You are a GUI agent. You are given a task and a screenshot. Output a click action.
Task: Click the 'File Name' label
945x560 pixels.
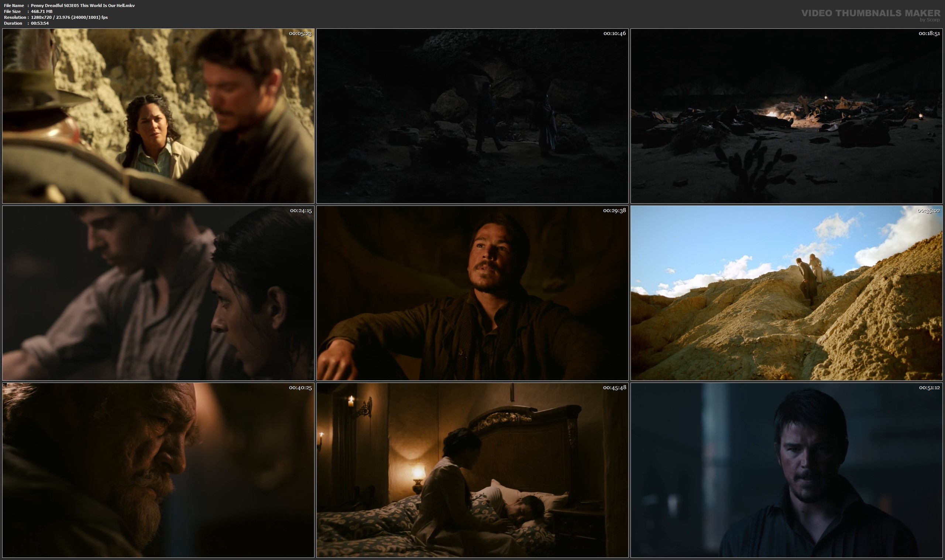(x=14, y=6)
